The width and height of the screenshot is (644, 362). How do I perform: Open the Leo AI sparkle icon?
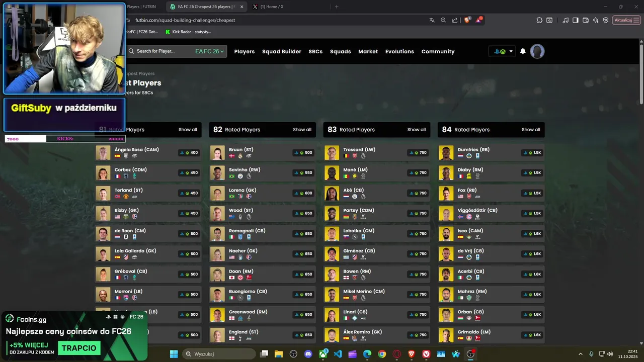596,20
